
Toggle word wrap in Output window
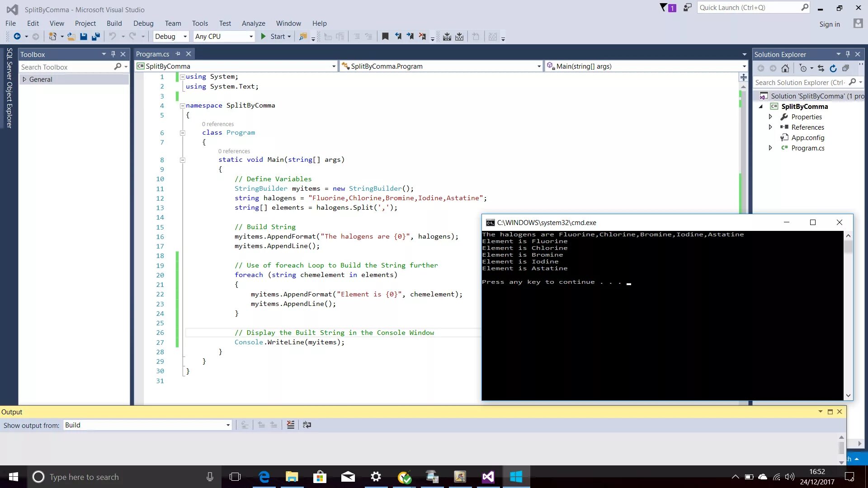point(307,425)
